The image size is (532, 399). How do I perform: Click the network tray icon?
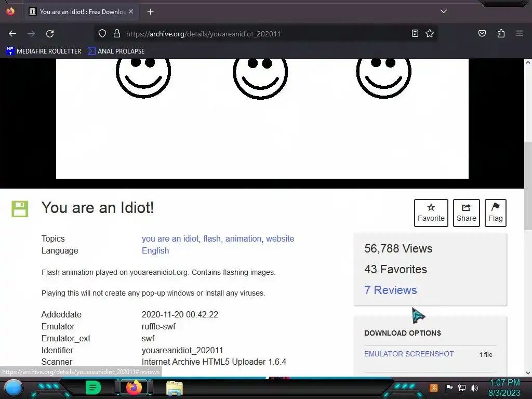point(462,388)
